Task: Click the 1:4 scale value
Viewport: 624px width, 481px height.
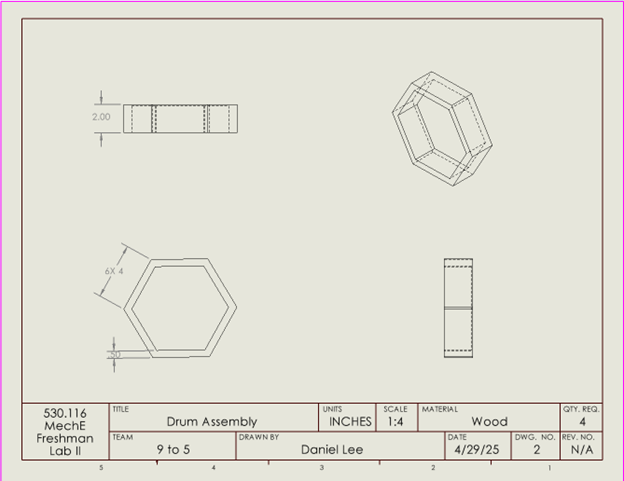Action: (396, 422)
